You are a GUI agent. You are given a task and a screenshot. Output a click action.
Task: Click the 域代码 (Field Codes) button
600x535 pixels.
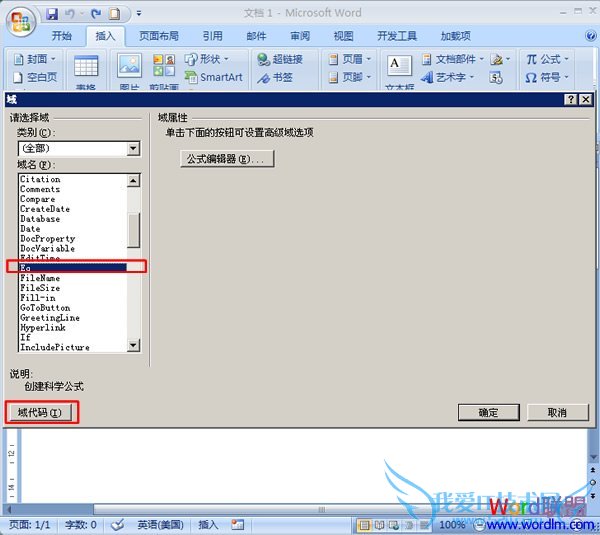coord(40,413)
